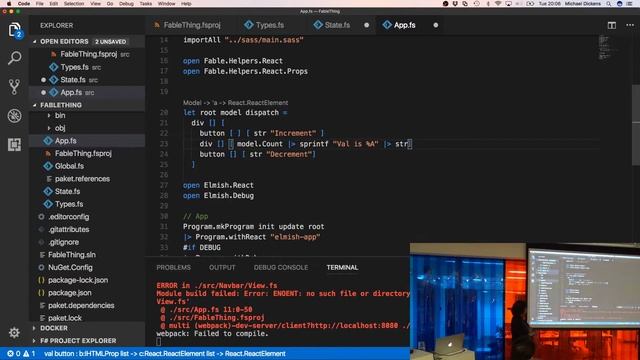
Task: Show the Output panel tab
Action: 222,267
